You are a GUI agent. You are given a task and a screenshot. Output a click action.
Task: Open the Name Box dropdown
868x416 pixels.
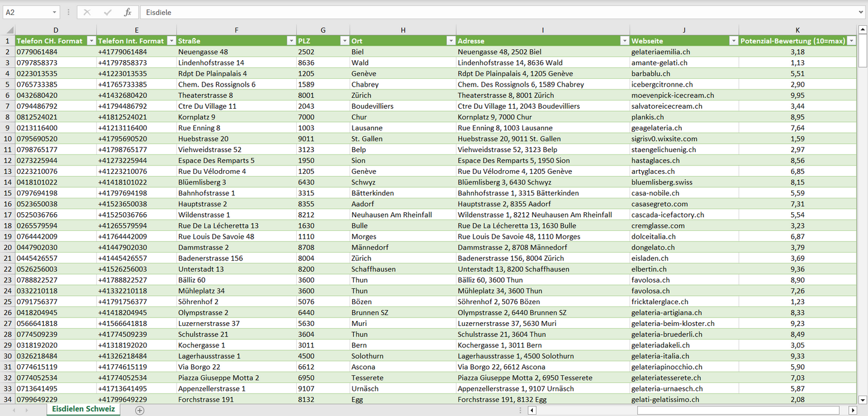[55, 12]
